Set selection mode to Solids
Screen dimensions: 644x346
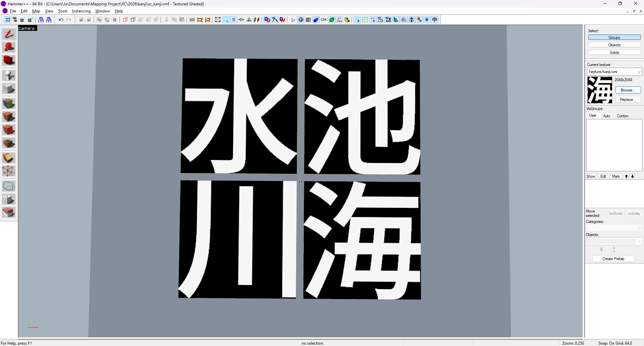point(614,53)
